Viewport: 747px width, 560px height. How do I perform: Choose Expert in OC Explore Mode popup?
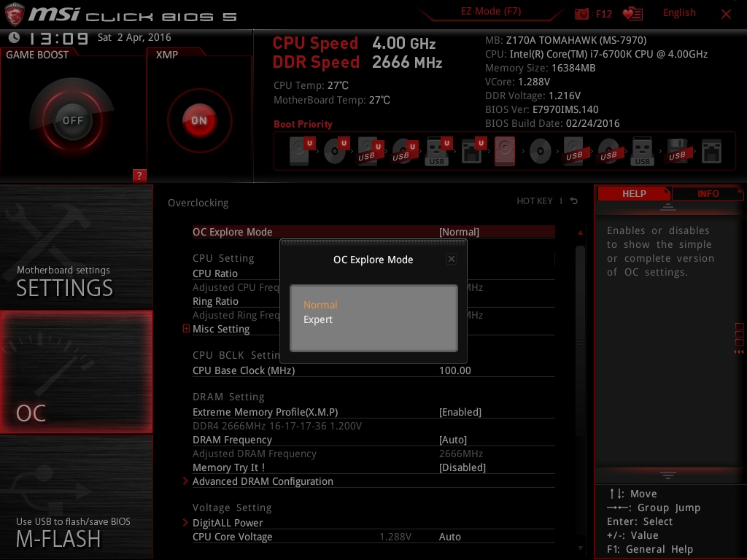pyautogui.click(x=318, y=319)
